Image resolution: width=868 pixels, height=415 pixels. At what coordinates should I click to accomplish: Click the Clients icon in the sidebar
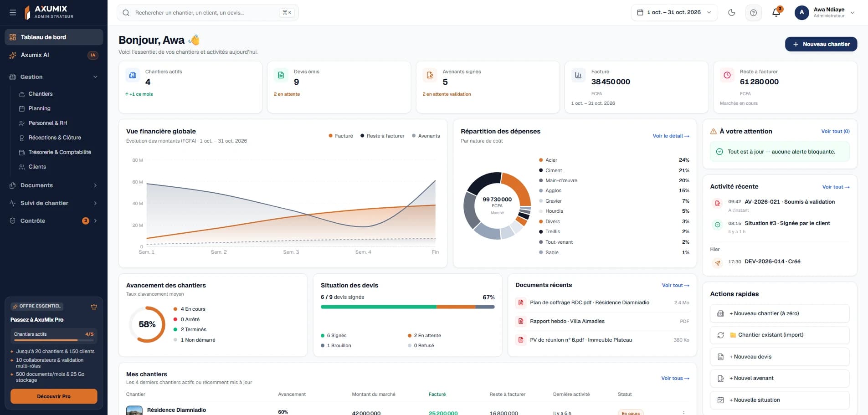pos(21,167)
